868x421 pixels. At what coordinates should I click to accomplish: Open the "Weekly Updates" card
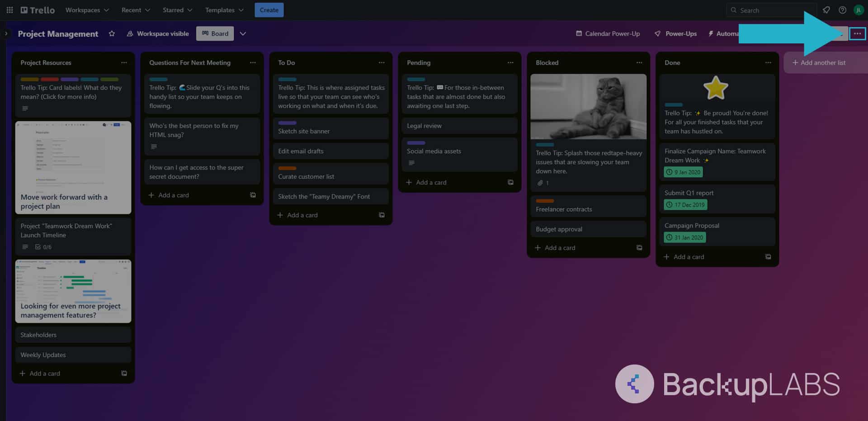(x=73, y=355)
